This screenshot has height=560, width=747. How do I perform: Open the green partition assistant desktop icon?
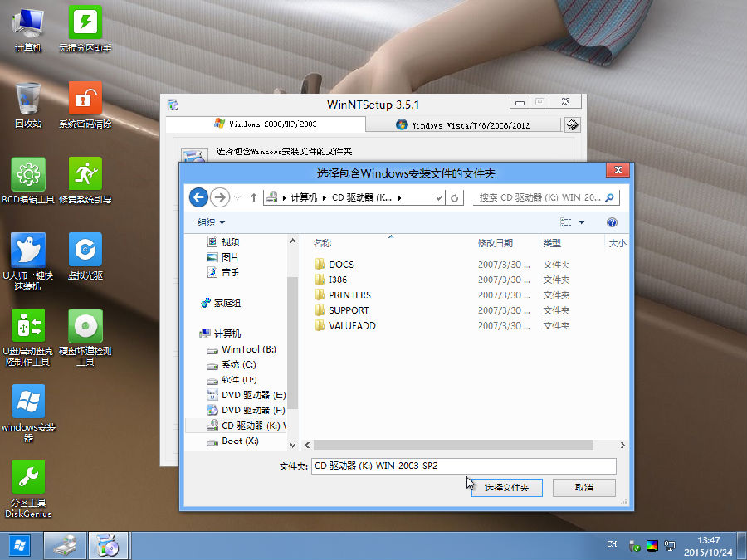pyautogui.click(x=85, y=30)
